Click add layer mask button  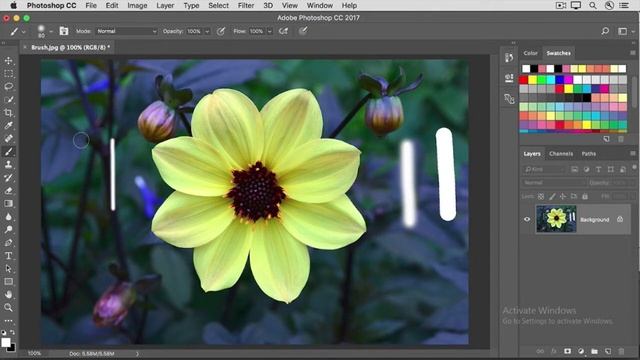[567, 351]
